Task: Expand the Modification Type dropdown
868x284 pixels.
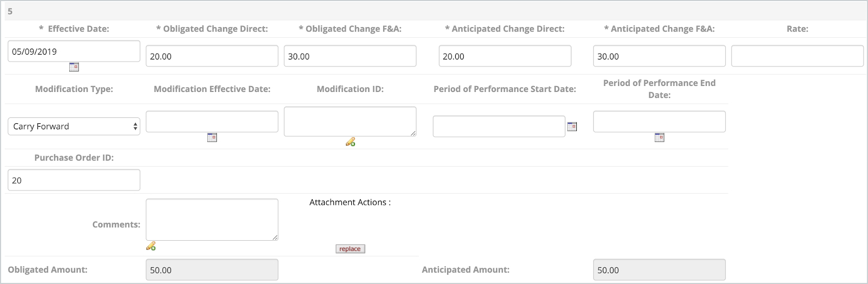Action: (74, 127)
